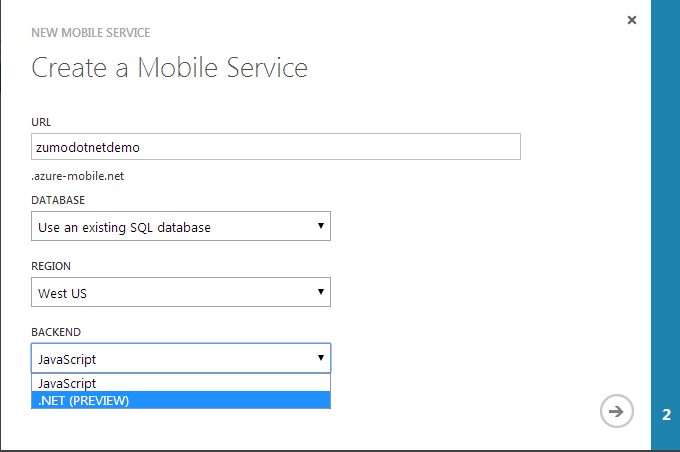The image size is (680, 452).
Task: Choose .NET (PREVIEW) backend option
Action: [181, 400]
